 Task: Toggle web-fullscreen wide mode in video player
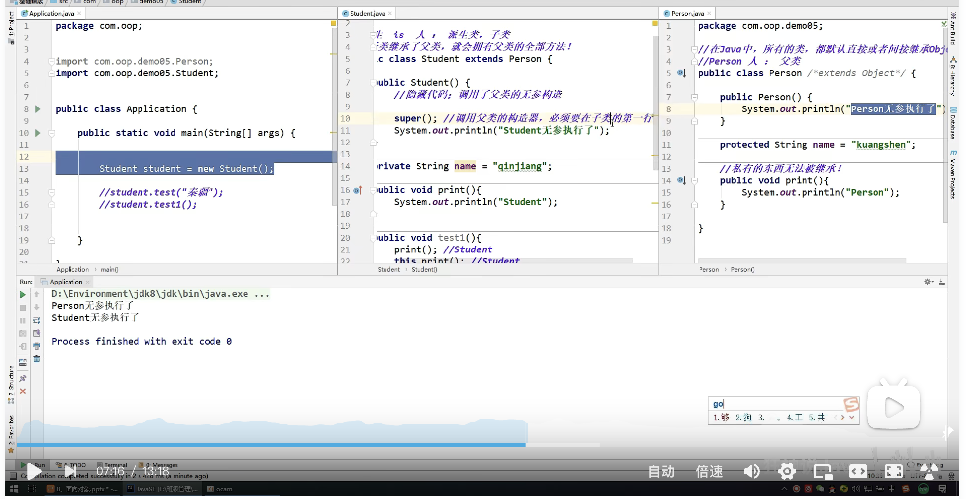(x=858, y=472)
